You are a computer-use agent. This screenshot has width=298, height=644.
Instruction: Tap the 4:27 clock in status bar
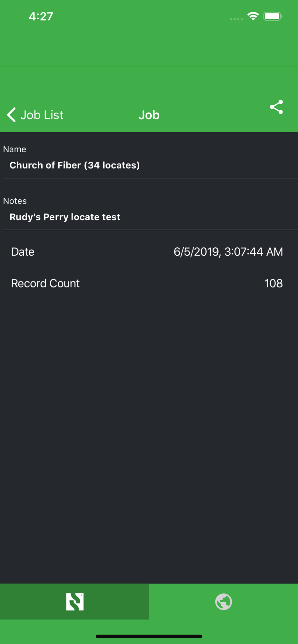[41, 16]
